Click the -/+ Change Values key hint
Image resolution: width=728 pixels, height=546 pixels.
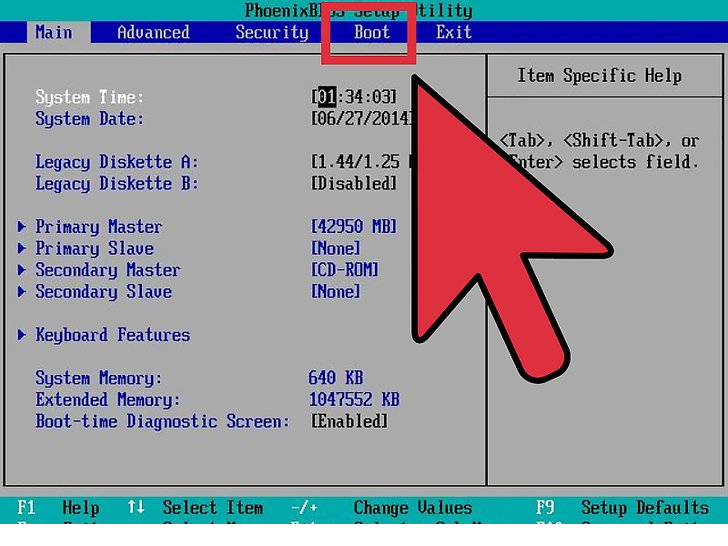point(304,507)
